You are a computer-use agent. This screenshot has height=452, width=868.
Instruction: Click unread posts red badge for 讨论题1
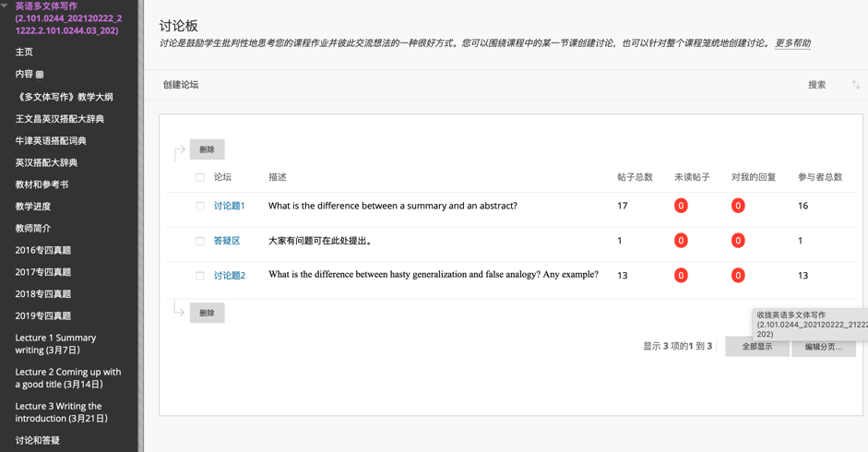(681, 206)
